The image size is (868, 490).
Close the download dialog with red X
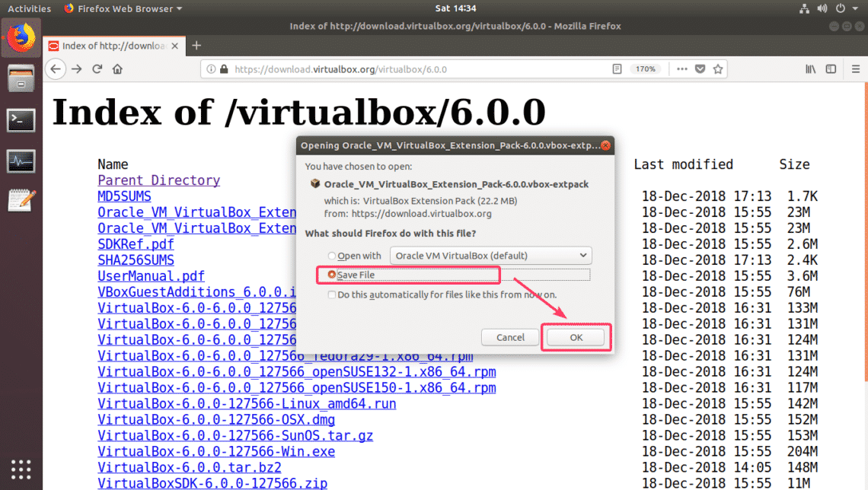(x=605, y=145)
